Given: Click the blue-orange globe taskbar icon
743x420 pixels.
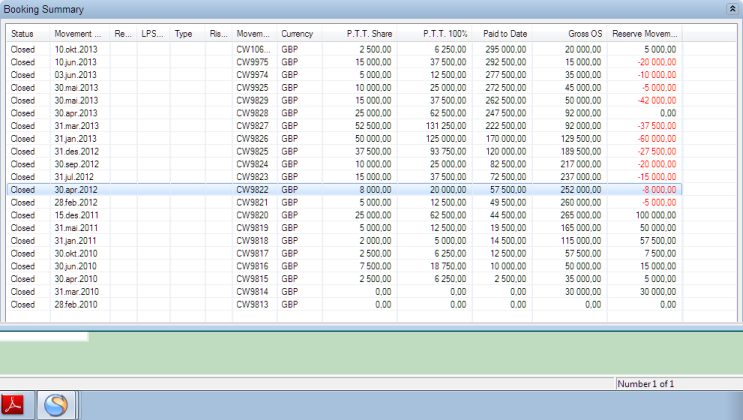Looking at the screenshot, I should click(x=58, y=405).
